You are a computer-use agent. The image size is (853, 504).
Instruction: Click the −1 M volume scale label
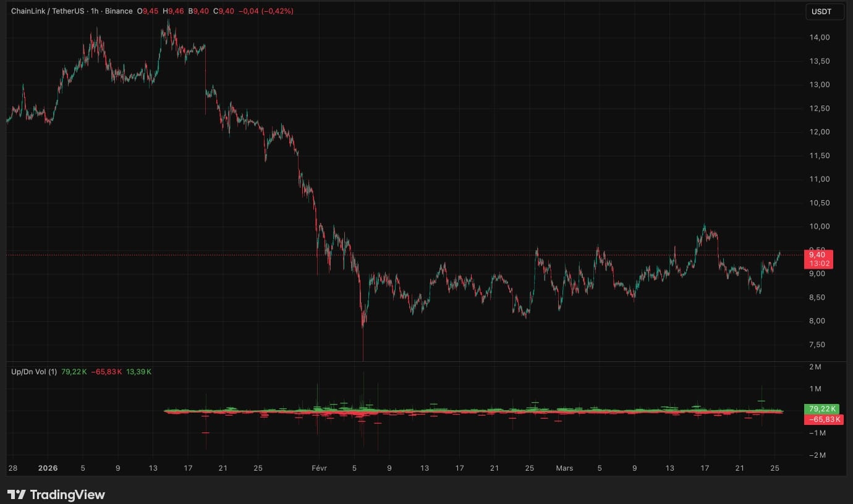point(817,433)
